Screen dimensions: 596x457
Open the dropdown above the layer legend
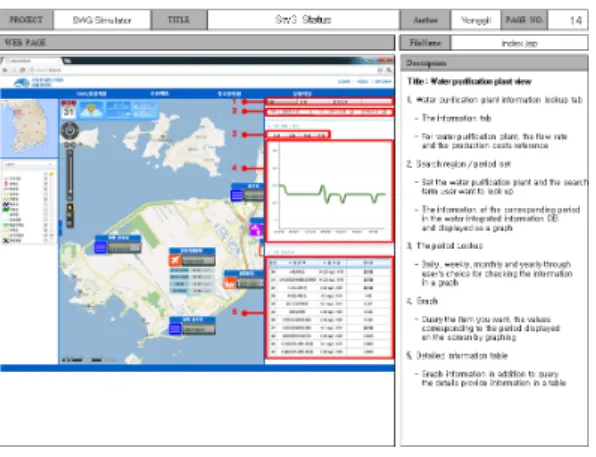pyautogui.click(x=29, y=165)
